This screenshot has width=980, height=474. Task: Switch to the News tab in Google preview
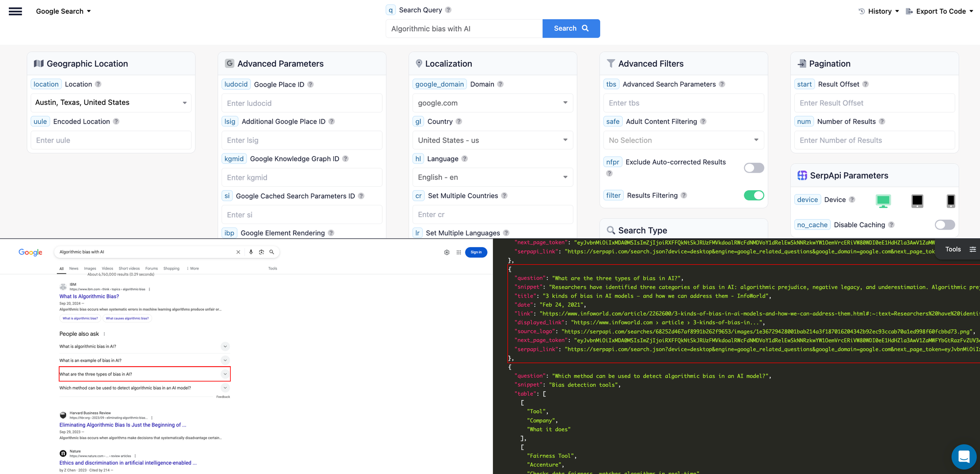coord(73,269)
